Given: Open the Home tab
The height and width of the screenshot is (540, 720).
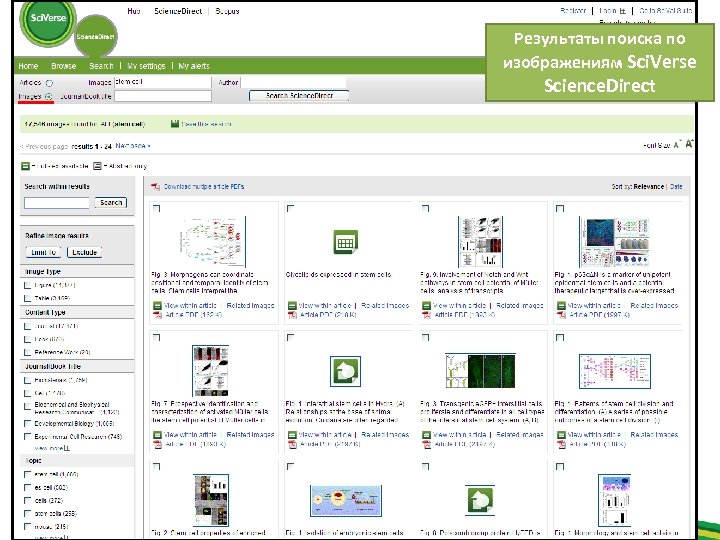Looking at the screenshot, I should [x=28, y=66].
